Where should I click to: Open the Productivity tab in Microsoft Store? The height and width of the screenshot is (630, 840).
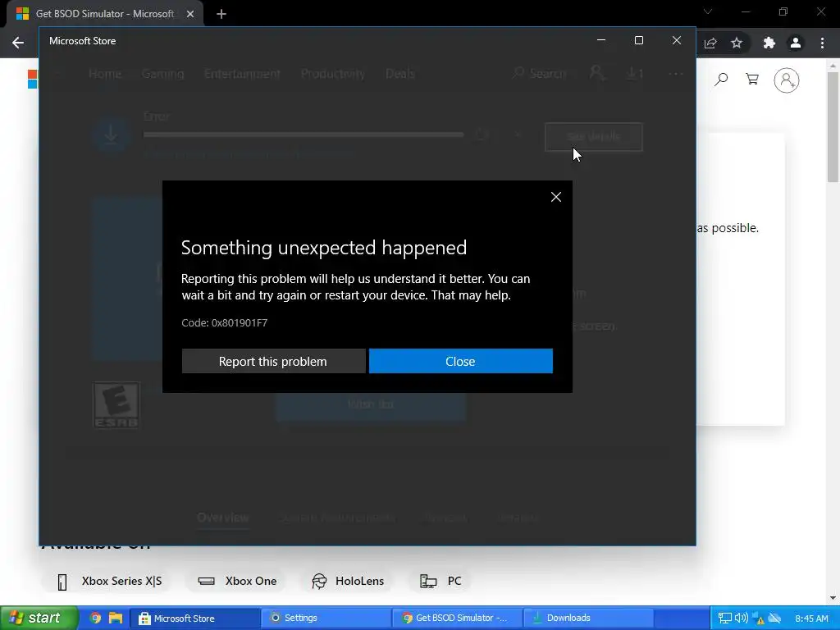[x=333, y=73]
